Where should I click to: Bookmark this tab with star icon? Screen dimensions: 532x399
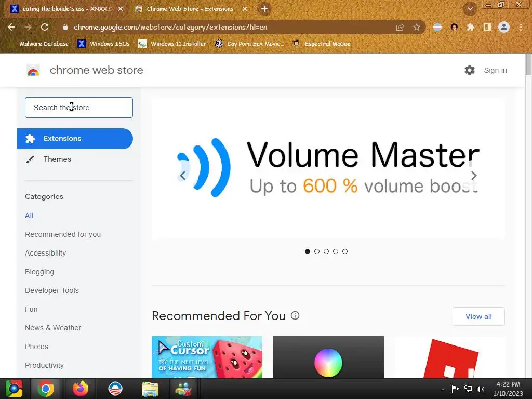[417, 28]
